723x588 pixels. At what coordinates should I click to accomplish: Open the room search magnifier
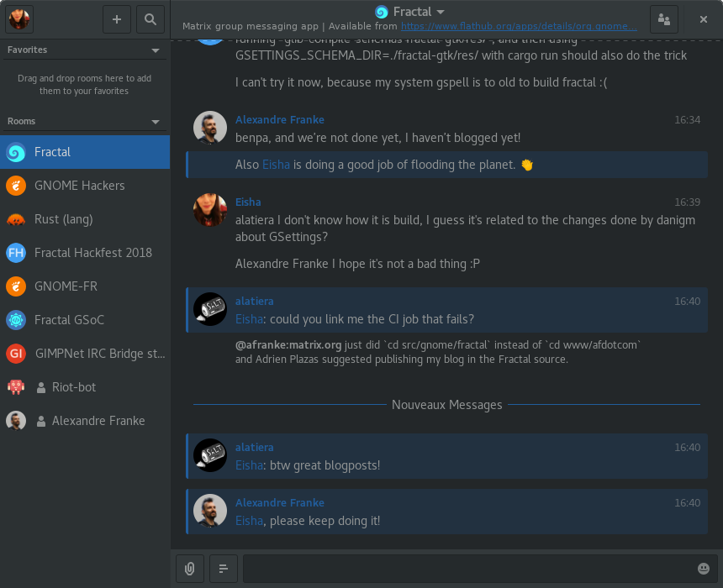150,18
